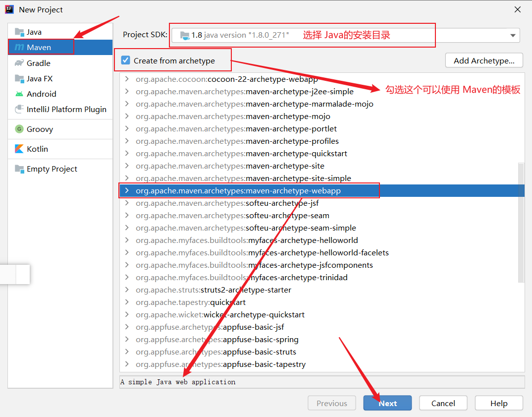Open the Project SDK dropdown arrow
This screenshot has height=417, width=532.
click(x=513, y=35)
